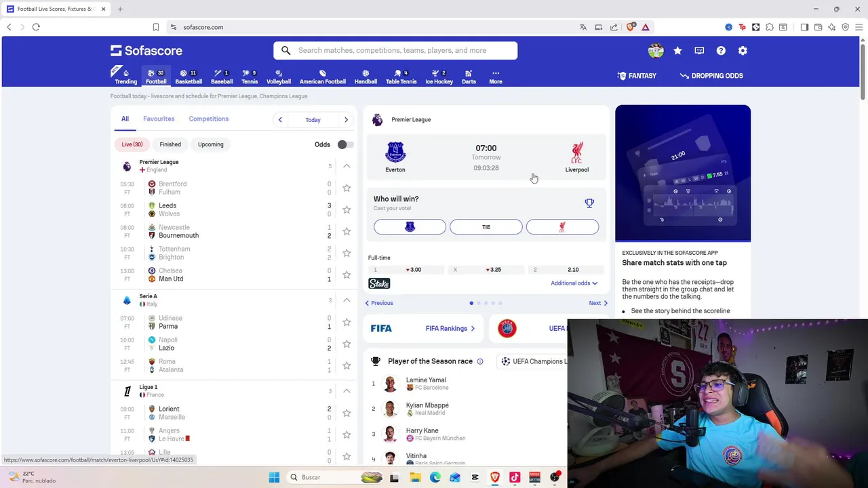Image resolution: width=868 pixels, height=488 pixels.
Task: Favourite the Lorient vs Marseille match
Action: (347, 413)
